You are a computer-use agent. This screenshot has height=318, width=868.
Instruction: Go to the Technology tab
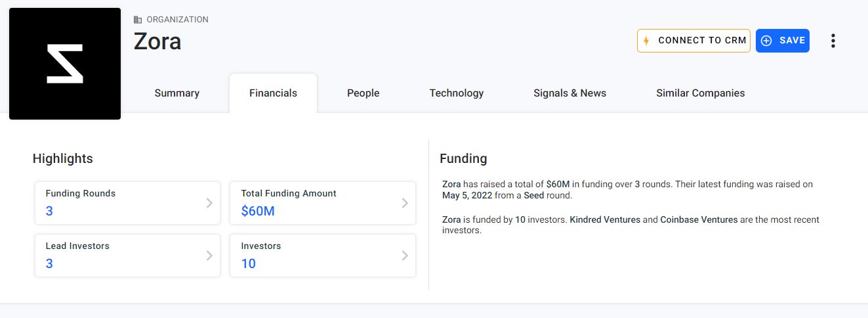click(457, 93)
